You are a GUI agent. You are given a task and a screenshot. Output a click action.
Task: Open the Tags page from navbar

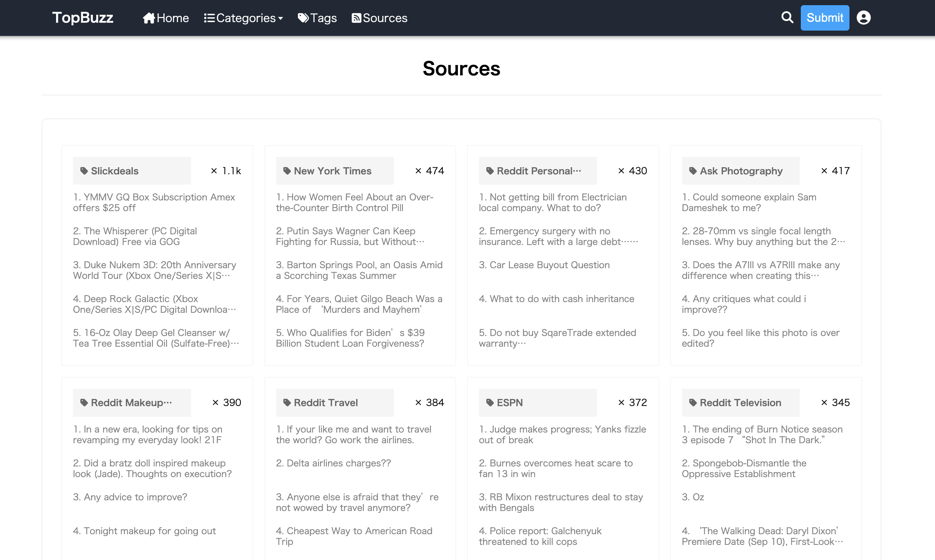pyautogui.click(x=317, y=18)
